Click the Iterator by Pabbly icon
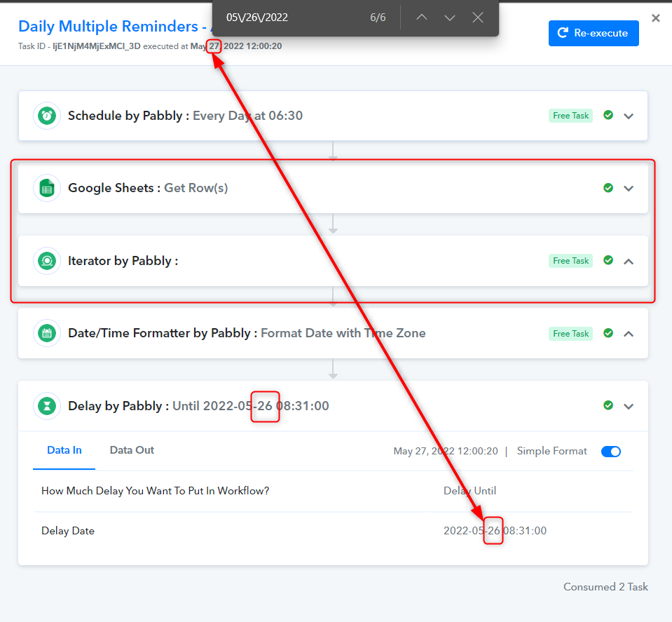Image resolution: width=672 pixels, height=622 pixels. tap(47, 261)
